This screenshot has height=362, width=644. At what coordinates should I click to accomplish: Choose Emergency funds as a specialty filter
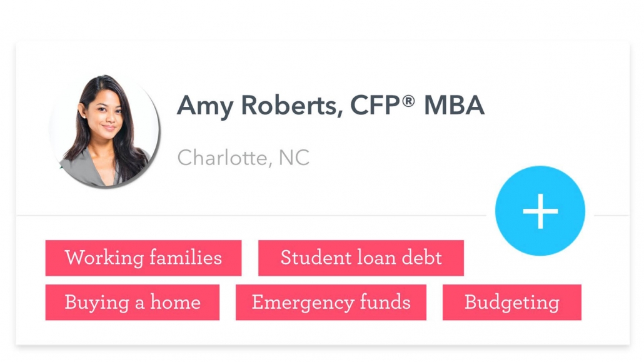pyautogui.click(x=331, y=303)
